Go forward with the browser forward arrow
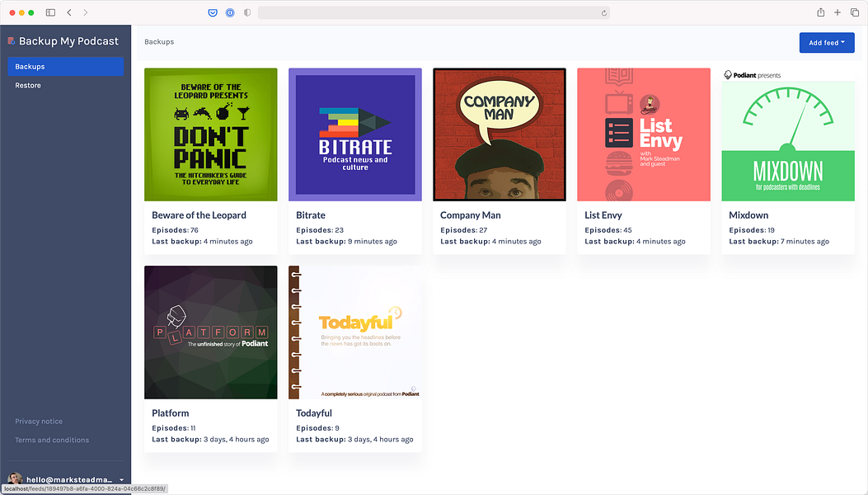 [85, 12]
